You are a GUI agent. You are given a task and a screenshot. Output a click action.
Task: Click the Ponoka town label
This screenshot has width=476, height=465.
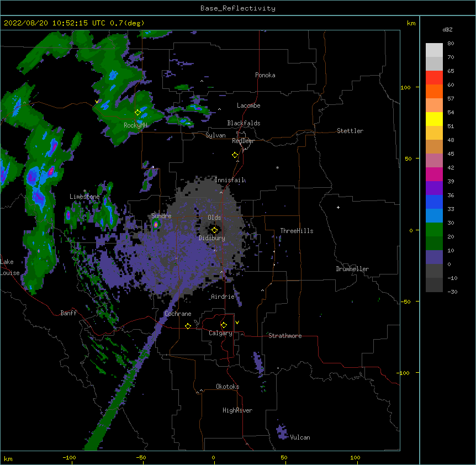(x=265, y=75)
